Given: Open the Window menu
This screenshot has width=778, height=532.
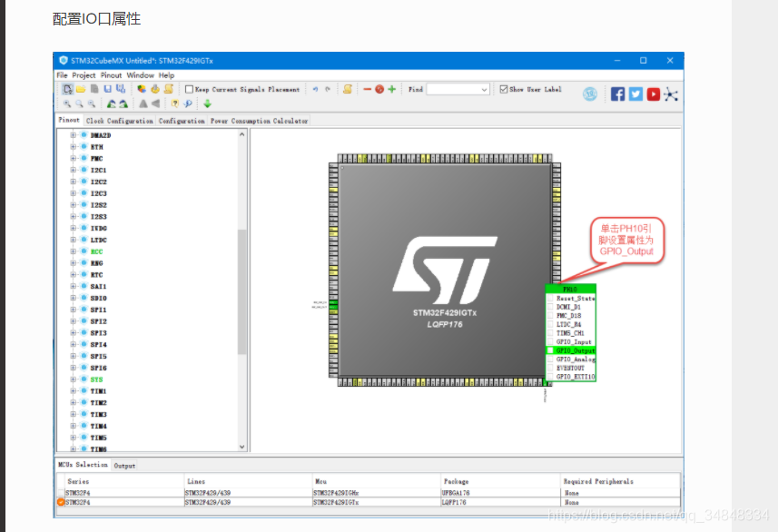Looking at the screenshot, I should tap(141, 75).
